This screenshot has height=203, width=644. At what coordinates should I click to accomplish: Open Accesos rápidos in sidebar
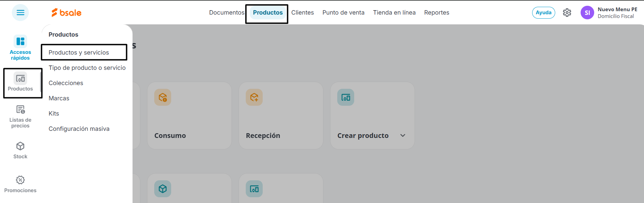pos(20,47)
